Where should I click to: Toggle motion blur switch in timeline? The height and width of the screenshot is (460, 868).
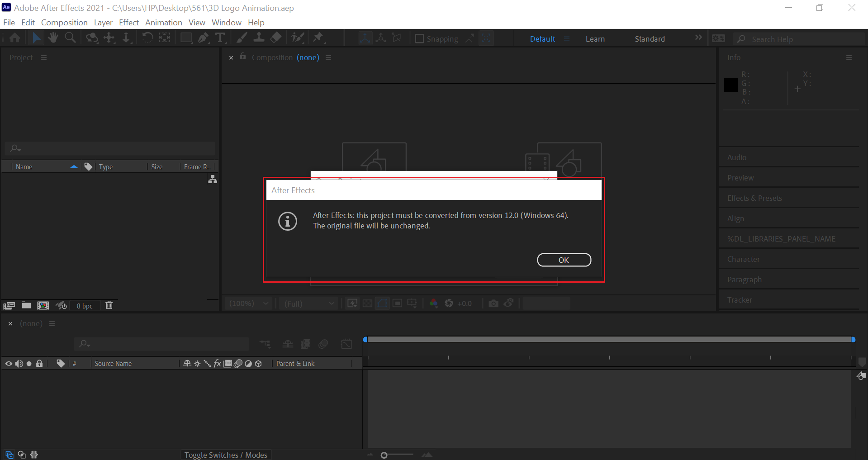point(323,344)
